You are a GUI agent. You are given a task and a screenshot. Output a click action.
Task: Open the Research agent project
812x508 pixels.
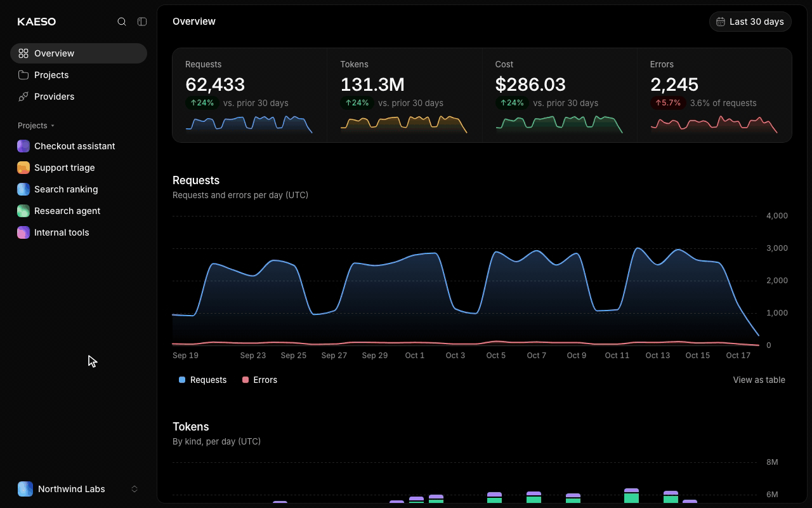[79, 211]
